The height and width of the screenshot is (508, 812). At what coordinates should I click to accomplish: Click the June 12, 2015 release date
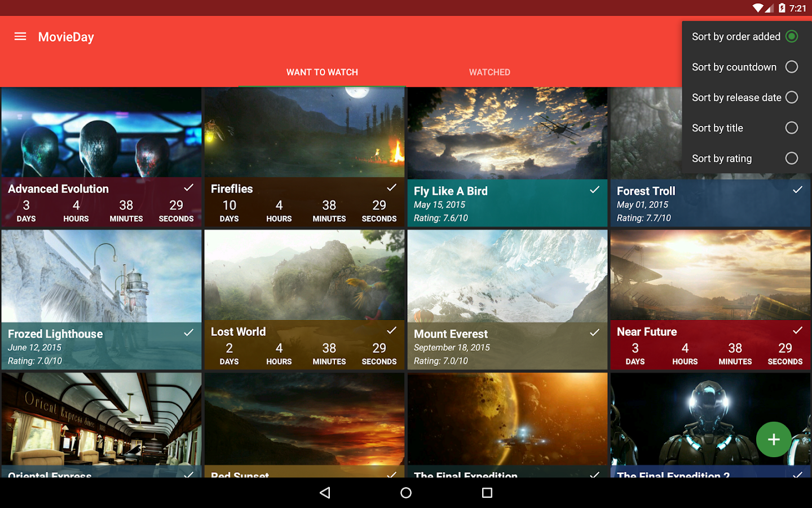point(34,348)
